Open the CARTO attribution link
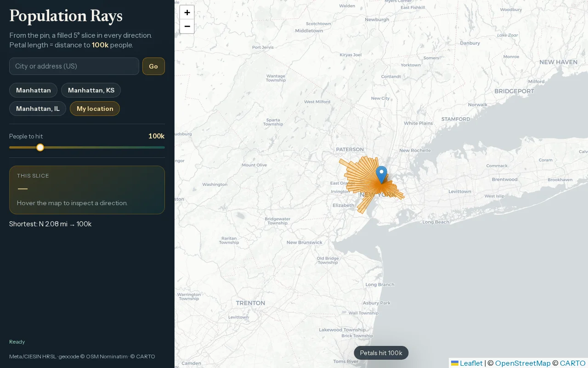588x368 pixels. tap(573, 363)
